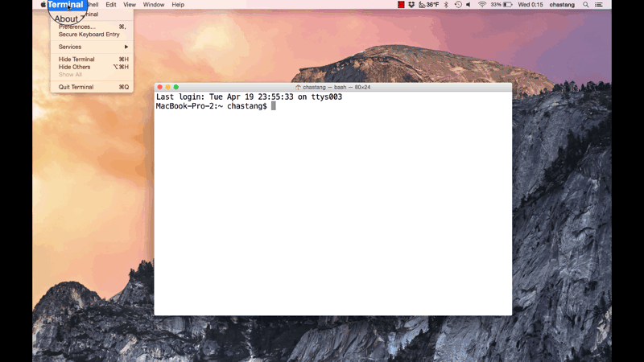Screen dimensions: 644x362
Task: Open Spotlight search magnifier icon
Action: point(586,5)
